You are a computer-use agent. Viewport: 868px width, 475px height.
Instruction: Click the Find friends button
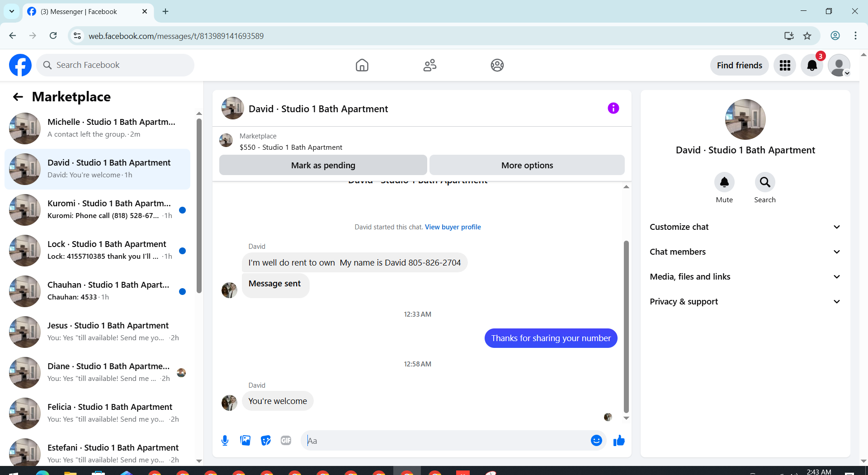[739, 65]
